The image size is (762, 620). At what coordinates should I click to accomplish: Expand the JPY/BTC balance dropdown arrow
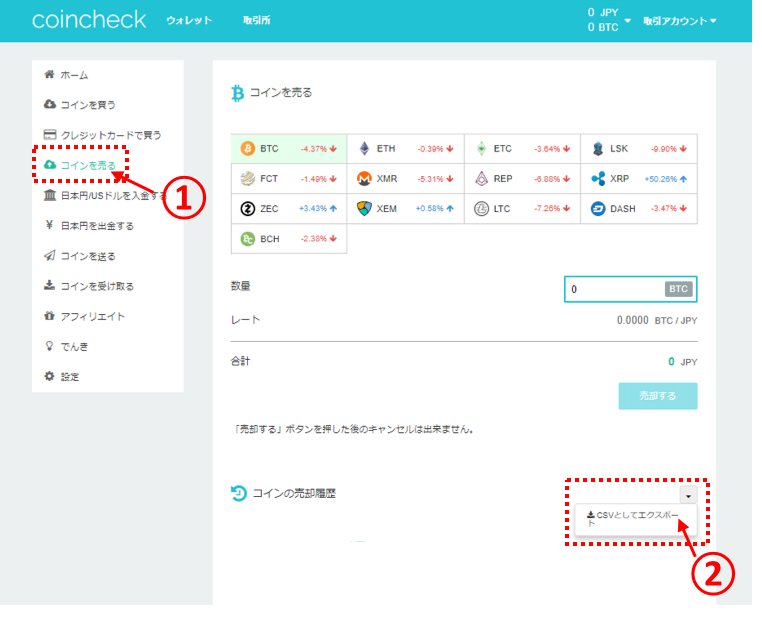pos(627,20)
